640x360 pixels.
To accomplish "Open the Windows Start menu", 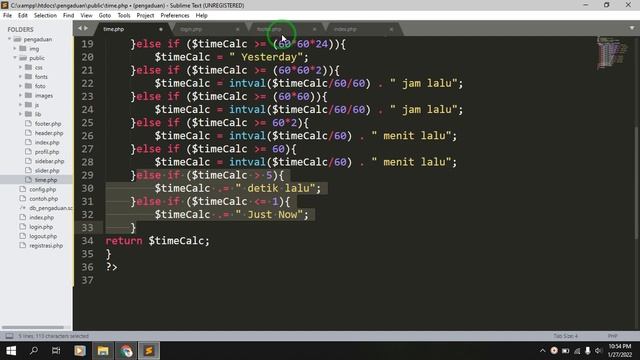I will pyautogui.click(x=11, y=351).
